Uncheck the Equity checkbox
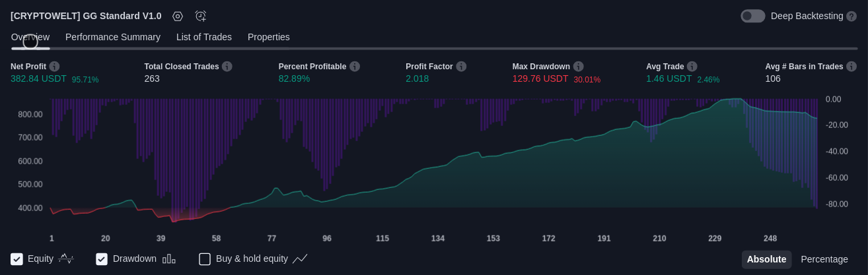868x275 pixels. [17, 259]
